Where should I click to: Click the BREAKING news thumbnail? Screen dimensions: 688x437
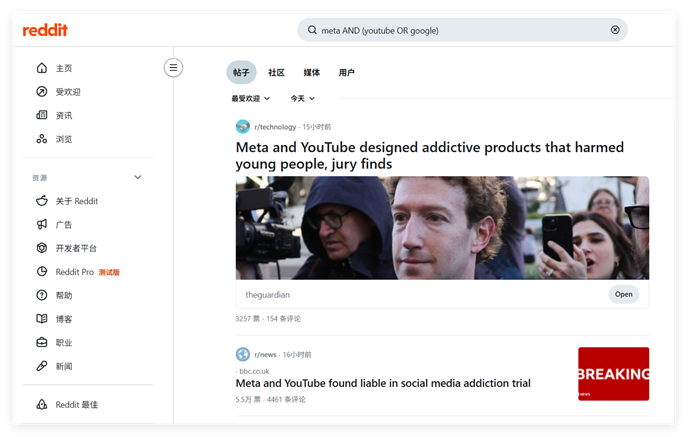[x=613, y=373]
